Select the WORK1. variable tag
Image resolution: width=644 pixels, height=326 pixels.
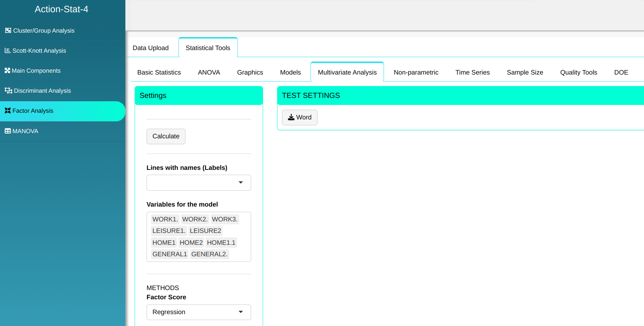pos(165,219)
